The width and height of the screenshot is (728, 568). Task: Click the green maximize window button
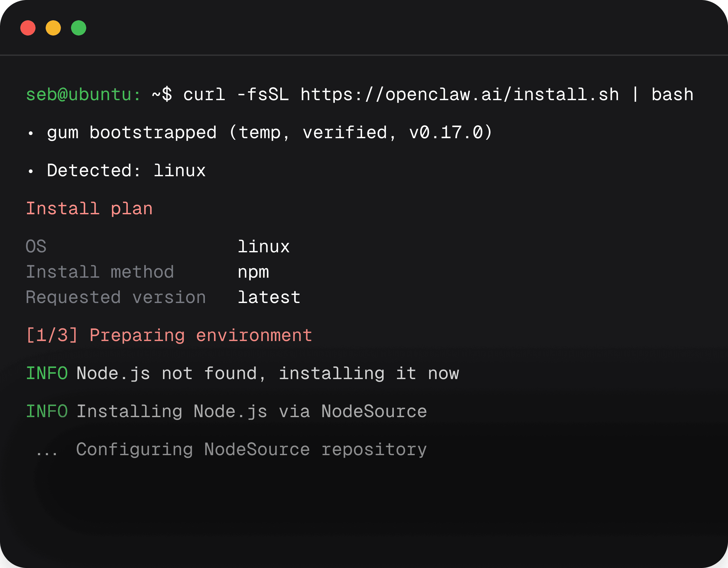[79, 28]
